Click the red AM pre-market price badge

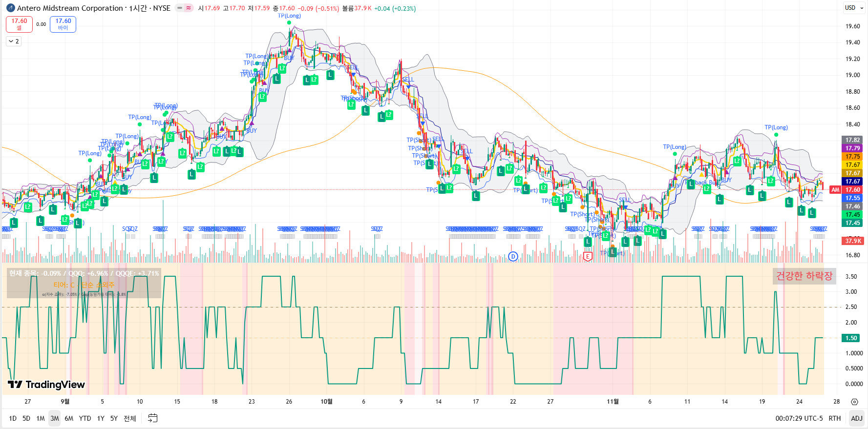835,190
